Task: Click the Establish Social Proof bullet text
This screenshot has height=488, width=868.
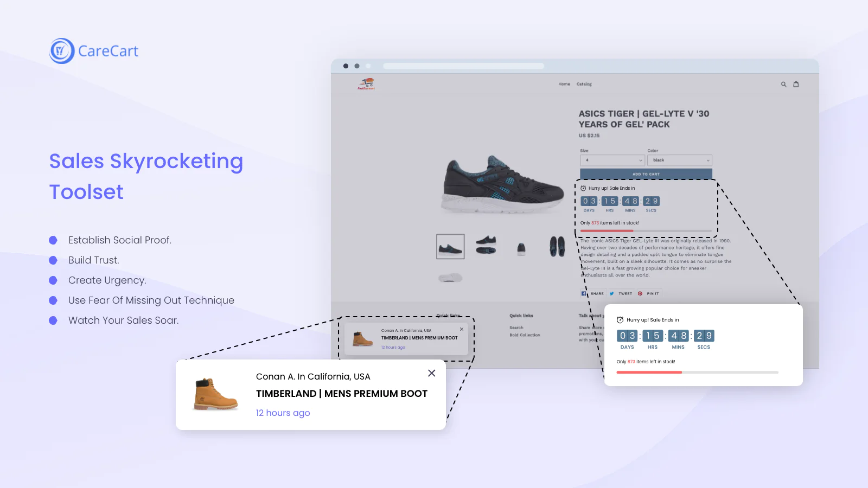Action: (120, 240)
